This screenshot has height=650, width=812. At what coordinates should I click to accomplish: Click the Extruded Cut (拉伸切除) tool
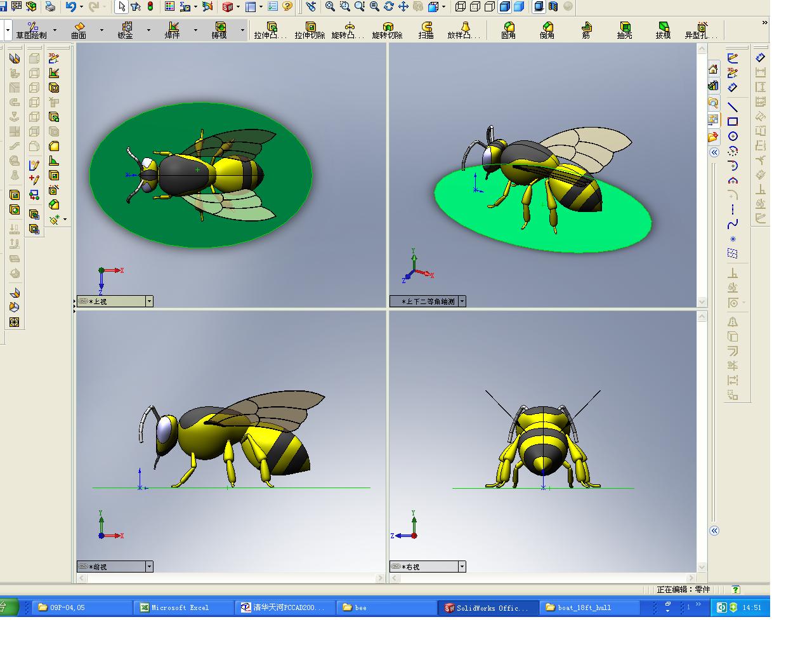pos(310,30)
